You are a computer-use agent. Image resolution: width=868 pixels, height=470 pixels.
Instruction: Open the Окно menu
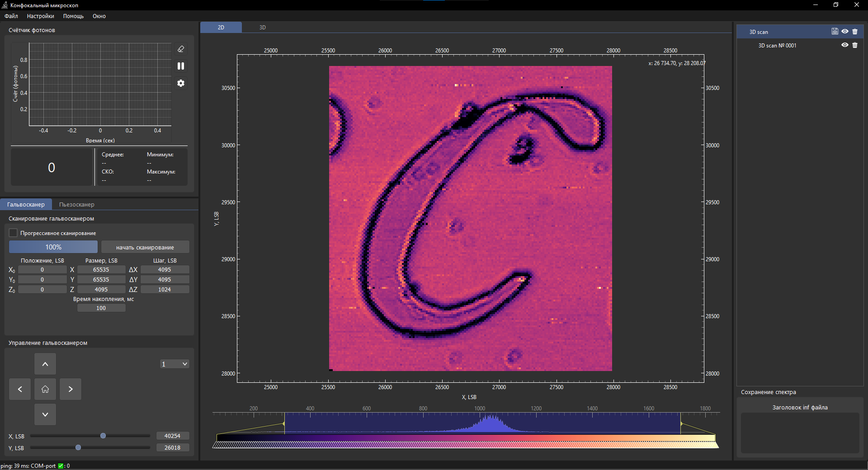99,16
